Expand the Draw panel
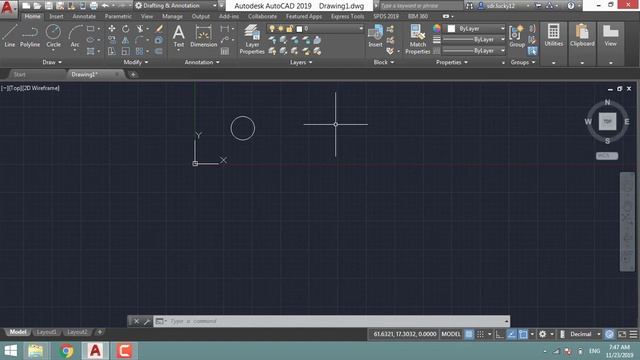 (x=52, y=62)
